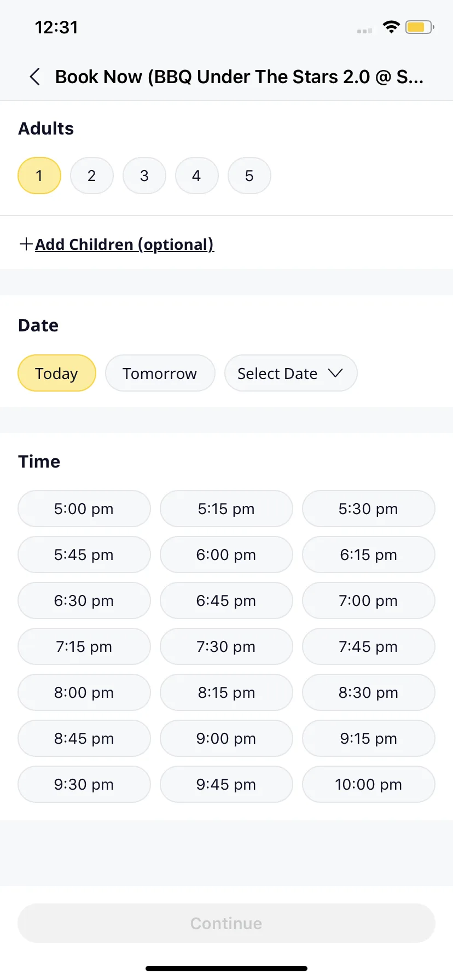Viewport: 453px width, 980px height.
Task: Book the 6:15 pm slot
Action: [x=369, y=555]
